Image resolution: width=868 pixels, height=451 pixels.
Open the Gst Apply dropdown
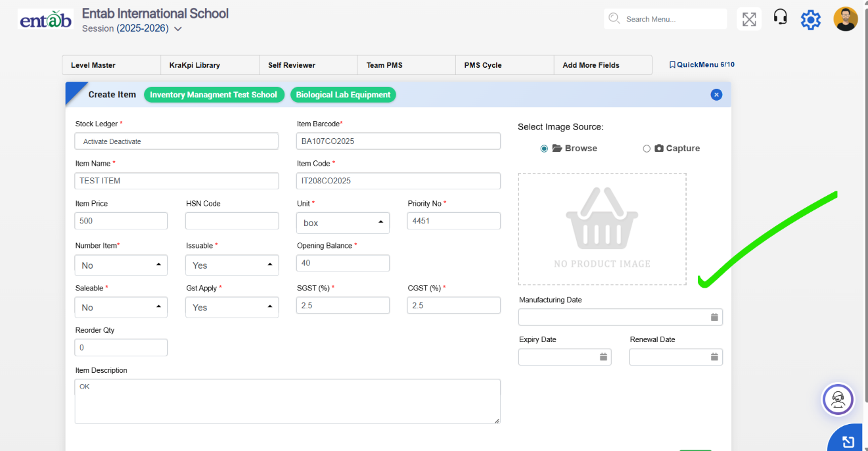point(232,307)
